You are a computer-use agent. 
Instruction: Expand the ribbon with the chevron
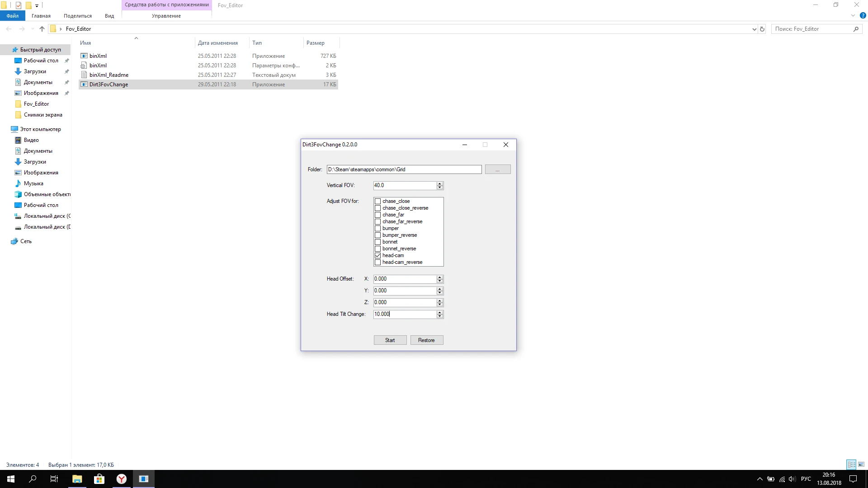coord(853,16)
